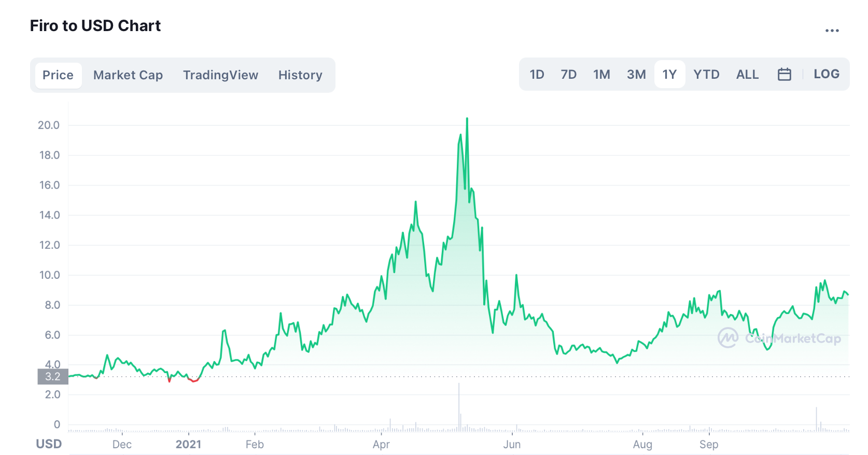Viewport: 868px width, 455px height.
Task: Select the 1M time range
Action: tap(601, 75)
